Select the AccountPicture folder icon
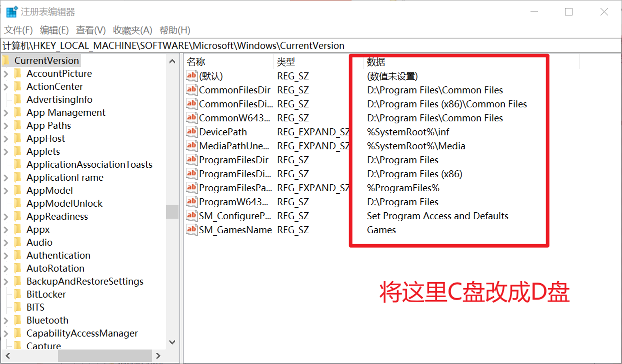The image size is (622, 364). point(18,73)
